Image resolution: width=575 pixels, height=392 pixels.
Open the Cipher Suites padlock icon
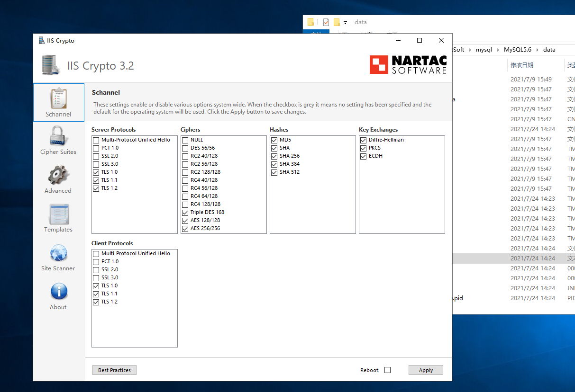click(x=58, y=136)
